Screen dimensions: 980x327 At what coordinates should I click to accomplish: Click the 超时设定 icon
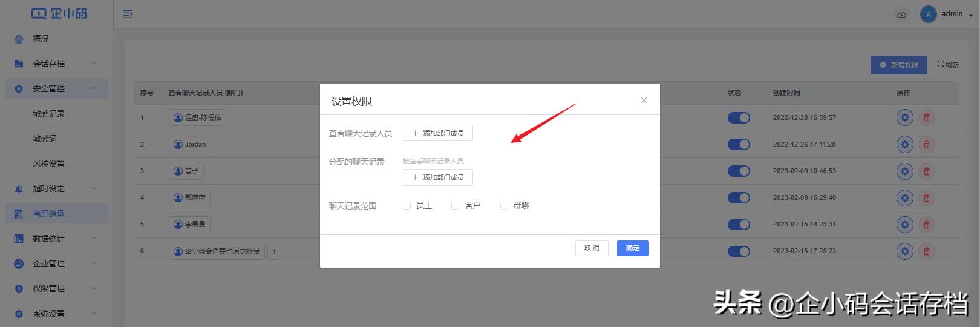pyautogui.click(x=19, y=189)
